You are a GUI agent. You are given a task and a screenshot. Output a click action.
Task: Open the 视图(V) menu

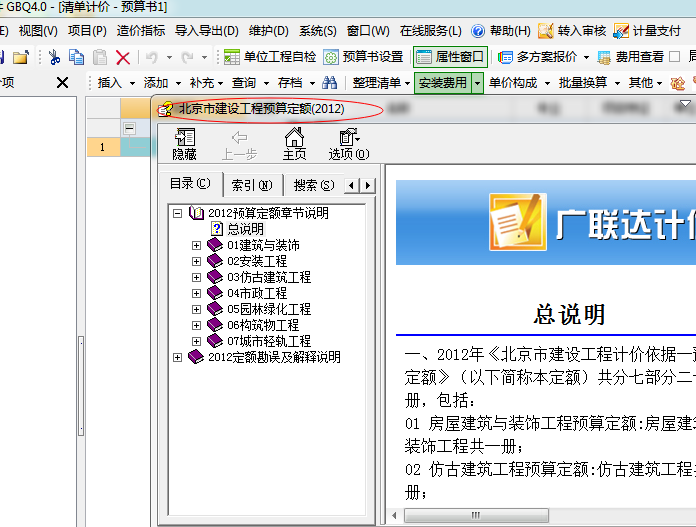point(38,31)
